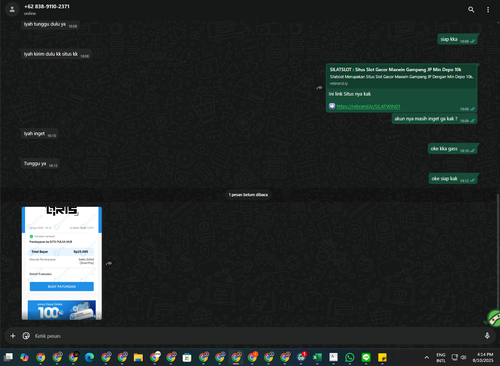Image resolution: width=500 pixels, height=366 pixels.
Task: Select the sent message "siap kka"
Action: click(x=458, y=39)
